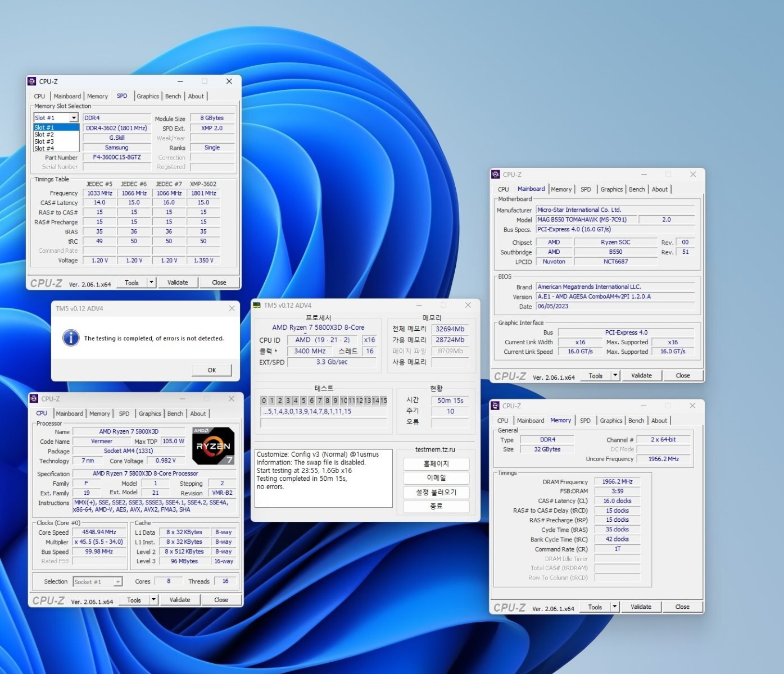Click Validate in bottom-left CPU-Z window
The width and height of the screenshot is (784, 674).
coord(180,600)
